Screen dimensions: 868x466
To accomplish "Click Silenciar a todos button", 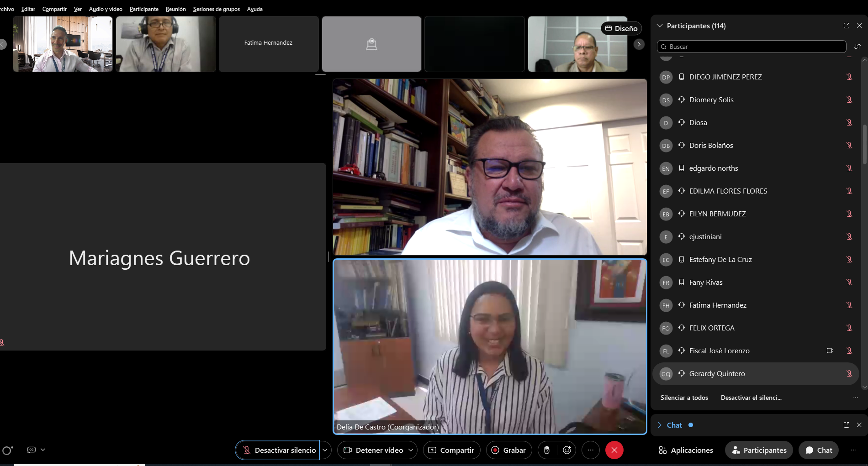I will click(x=684, y=398).
